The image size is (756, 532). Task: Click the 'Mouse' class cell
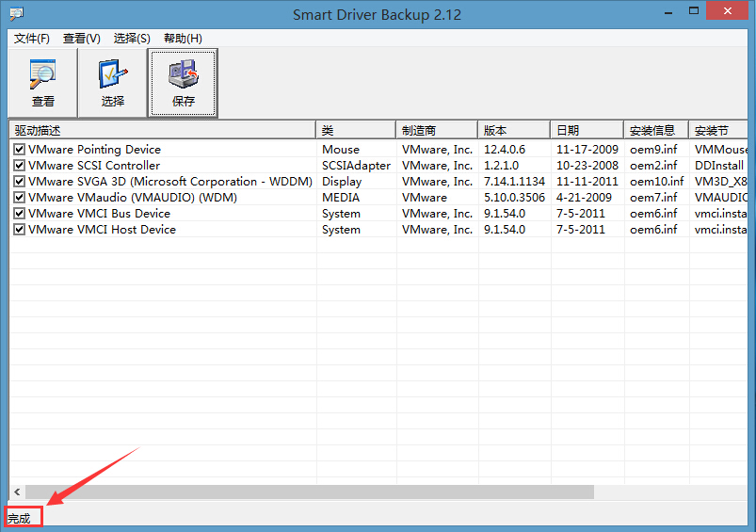coord(341,150)
